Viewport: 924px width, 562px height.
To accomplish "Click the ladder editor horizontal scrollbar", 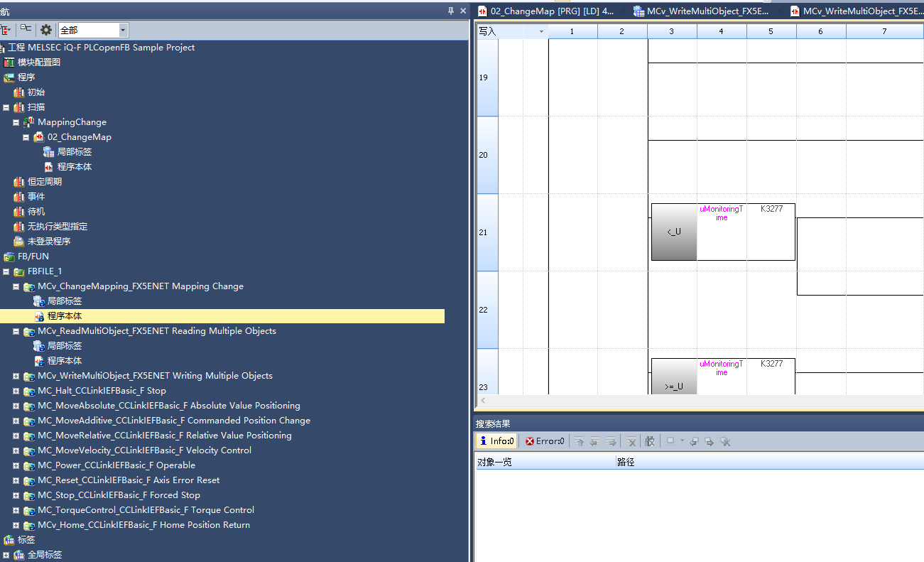I will coord(700,401).
